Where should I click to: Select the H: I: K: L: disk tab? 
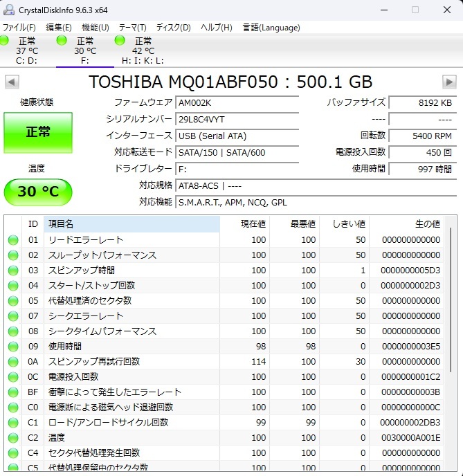pos(143,51)
